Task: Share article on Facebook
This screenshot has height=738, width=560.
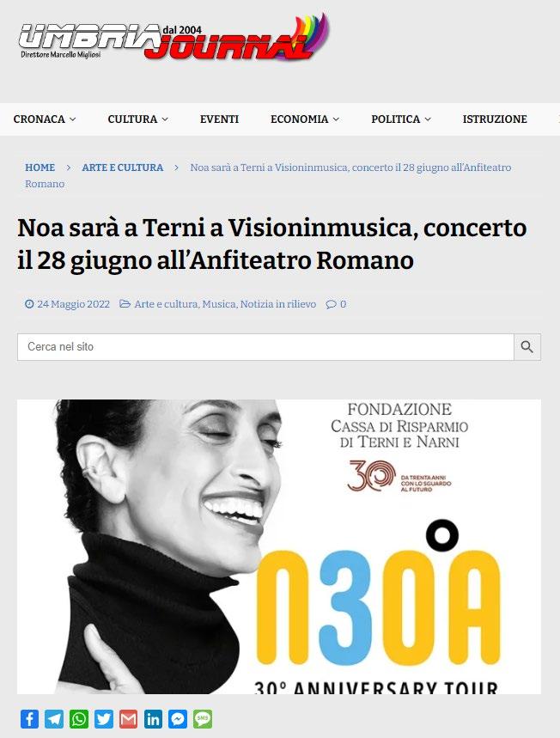Action: [x=29, y=719]
